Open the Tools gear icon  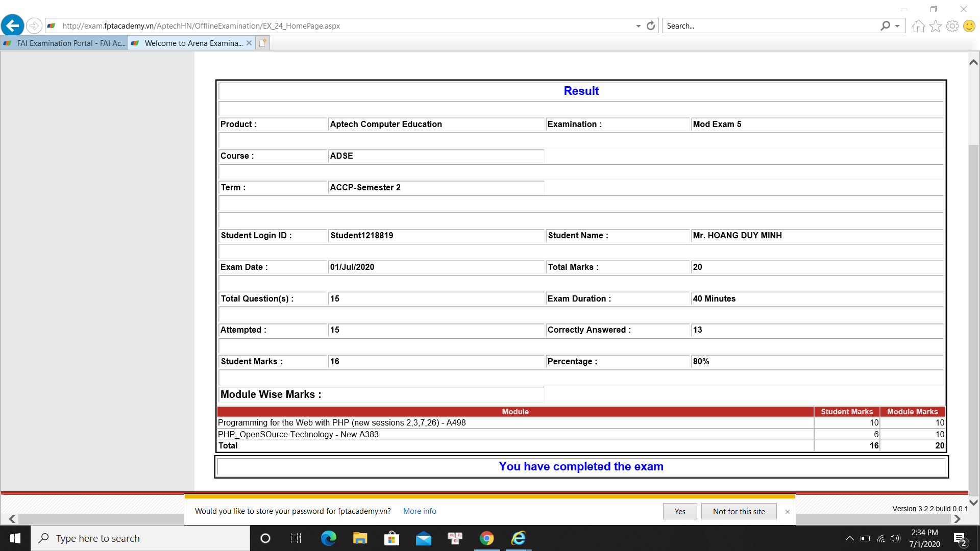click(x=952, y=26)
